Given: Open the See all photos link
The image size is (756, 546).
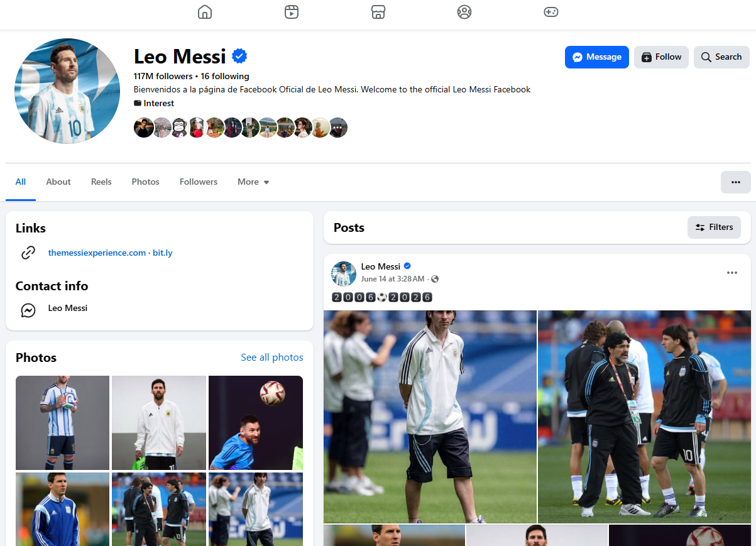Looking at the screenshot, I should pos(272,357).
